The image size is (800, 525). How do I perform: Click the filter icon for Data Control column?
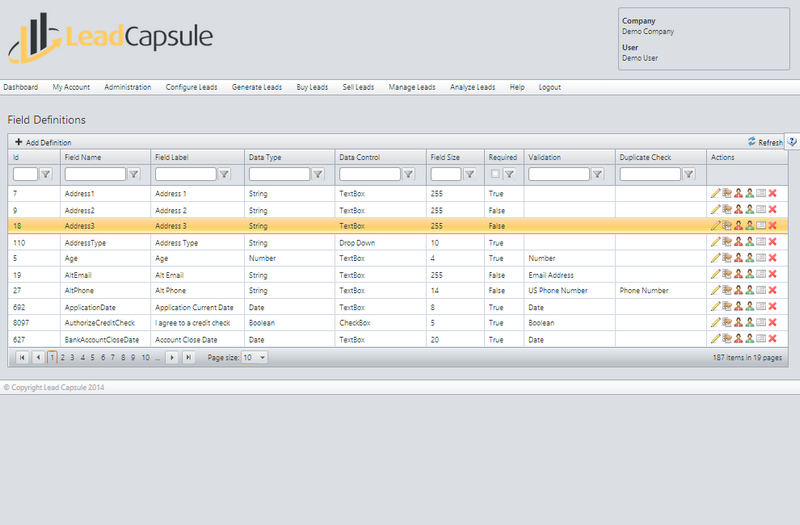[x=409, y=174]
